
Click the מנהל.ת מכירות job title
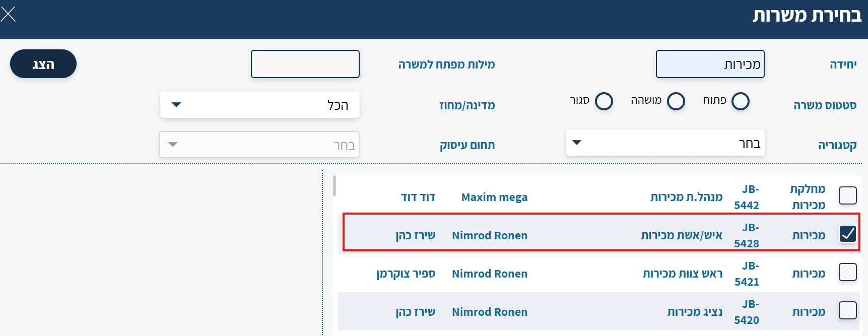(686, 197)
